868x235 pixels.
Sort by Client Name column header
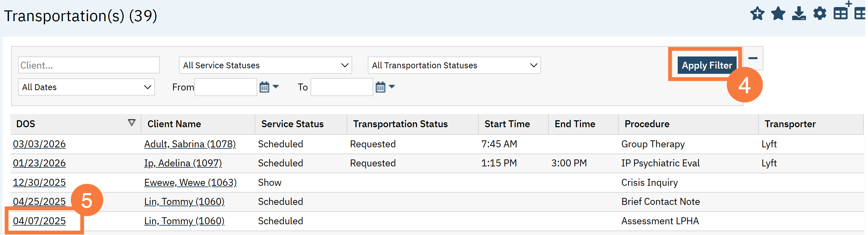174,124
